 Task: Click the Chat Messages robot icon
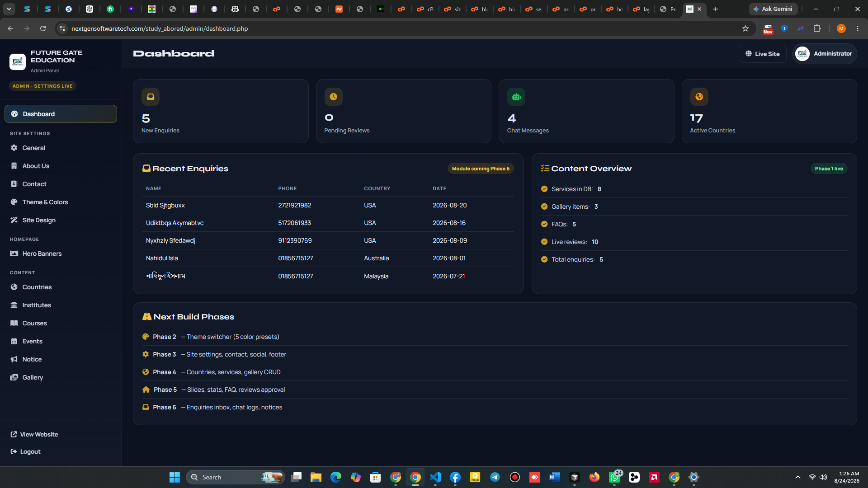516,97
